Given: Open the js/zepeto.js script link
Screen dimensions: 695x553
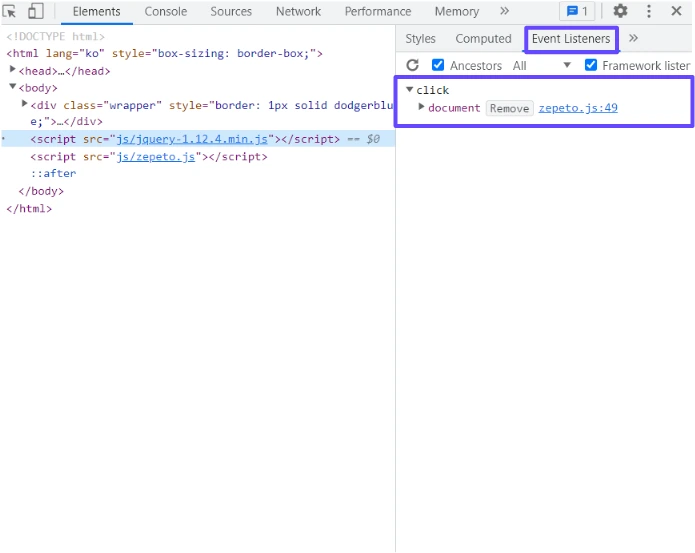Looking at the screenshot, I should pos(156,157).
